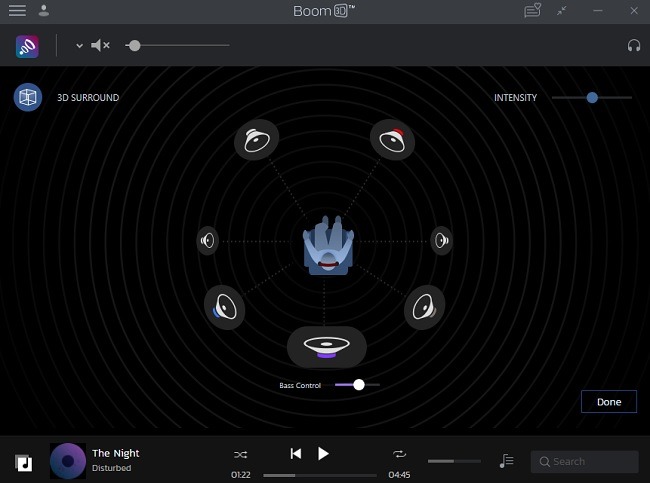
Task: Minimize the Boom 3D window
Action: coord(598,11)
